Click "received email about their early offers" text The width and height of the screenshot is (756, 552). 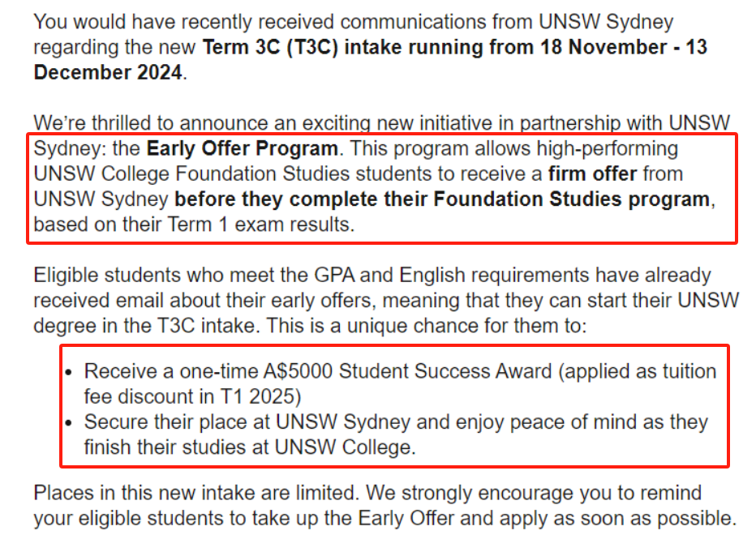203,301
